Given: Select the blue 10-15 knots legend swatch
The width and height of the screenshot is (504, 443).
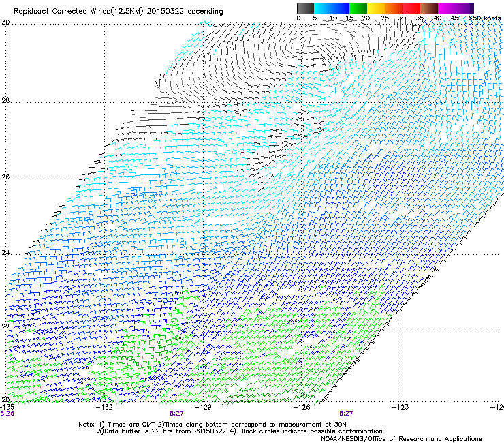Looking at the screenshot, I should tap(341, 8).
